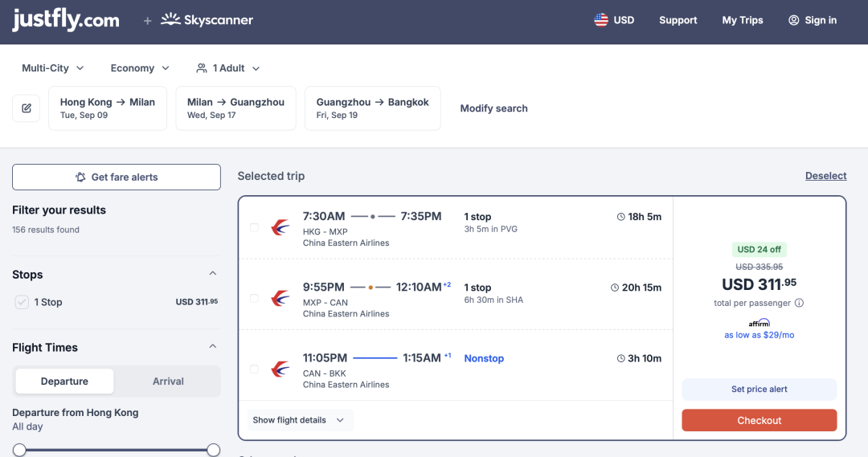Screen dimensions: 868x457
Task: Collapse the Stops filter section
Action: (212, 274)
